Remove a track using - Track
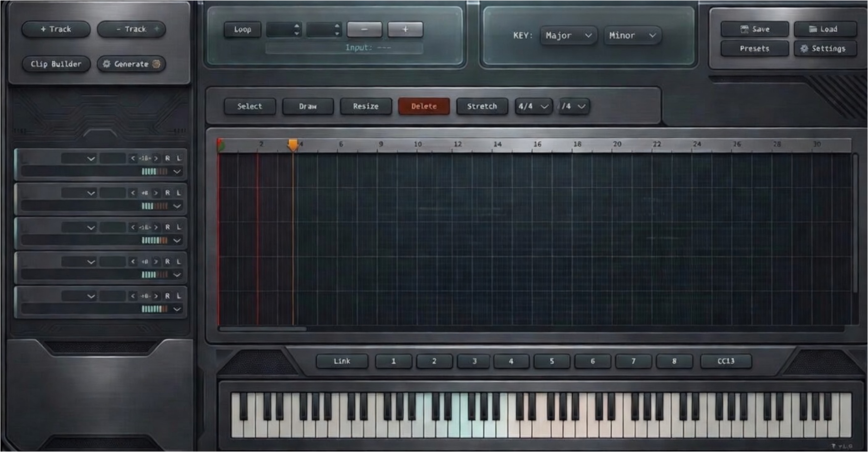Image resolution: width=868 pixels, height=452 pixels. tap(131, 29)
